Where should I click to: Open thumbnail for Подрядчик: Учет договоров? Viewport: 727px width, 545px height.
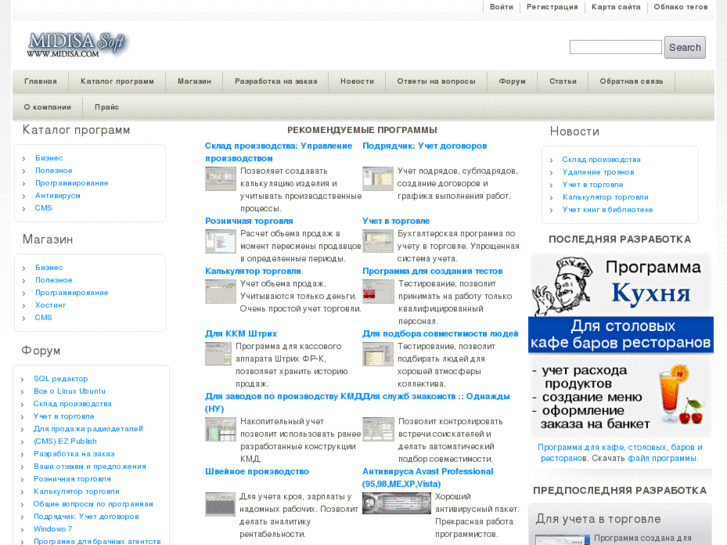[x=378, y=179]
